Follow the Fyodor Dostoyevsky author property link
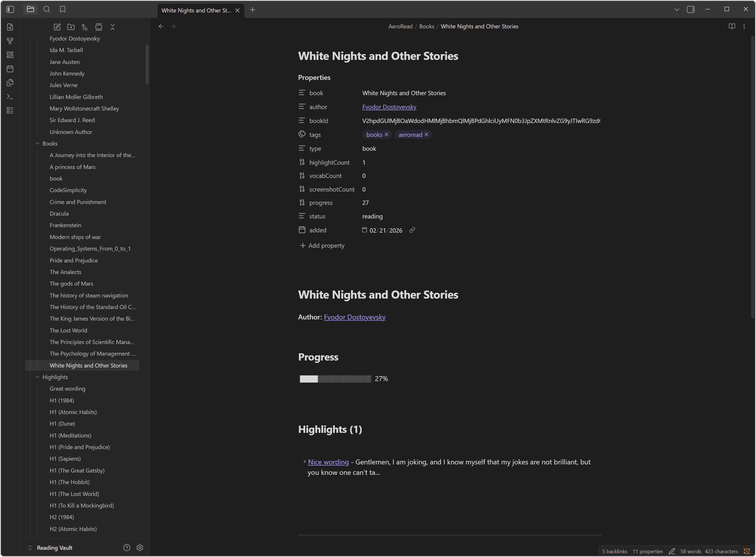The image size is (756, 557). click(389, 107)
